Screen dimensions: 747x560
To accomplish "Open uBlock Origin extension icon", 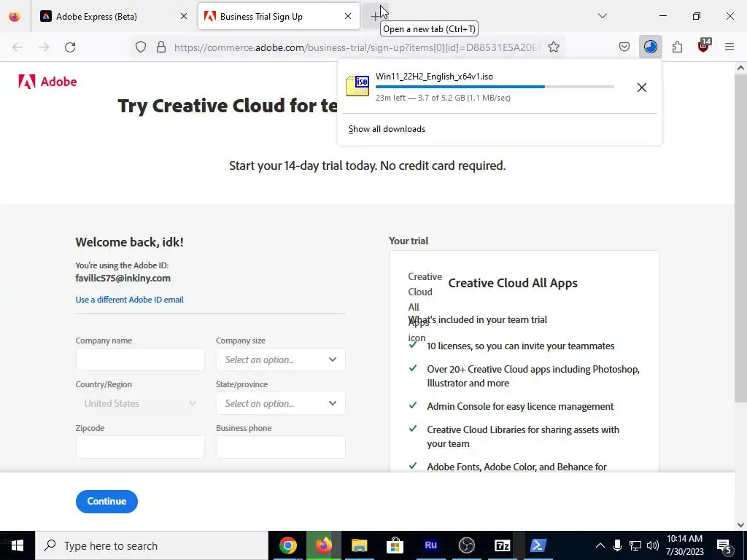I will [x=704, y=46].
